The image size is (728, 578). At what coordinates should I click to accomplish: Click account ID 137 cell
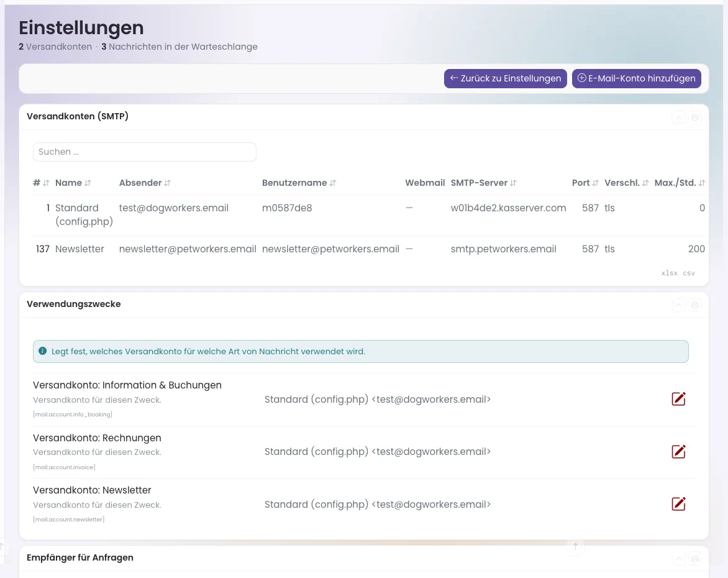[43, 249]
